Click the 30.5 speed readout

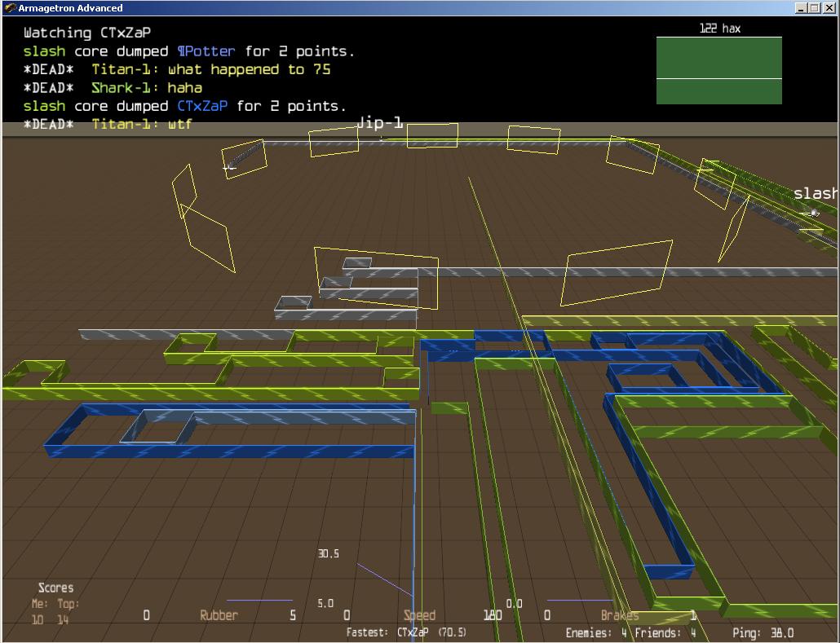click(329, 553)
